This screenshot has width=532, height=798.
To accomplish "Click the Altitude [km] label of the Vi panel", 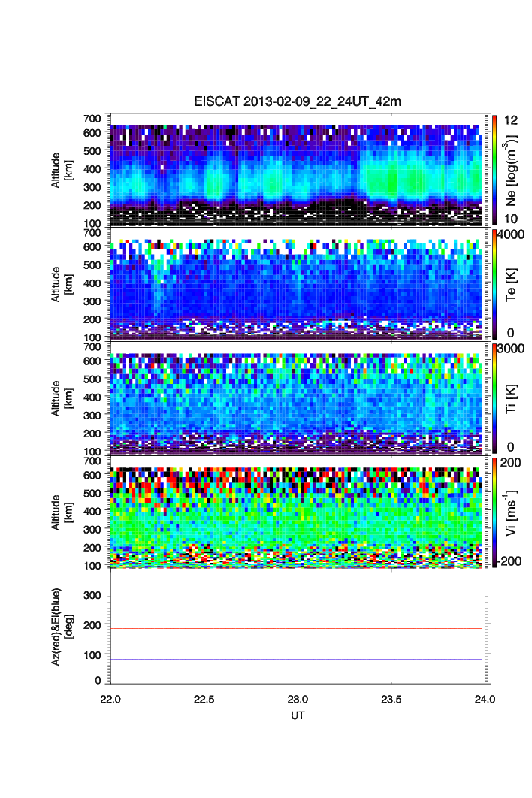I will (62, 512).
